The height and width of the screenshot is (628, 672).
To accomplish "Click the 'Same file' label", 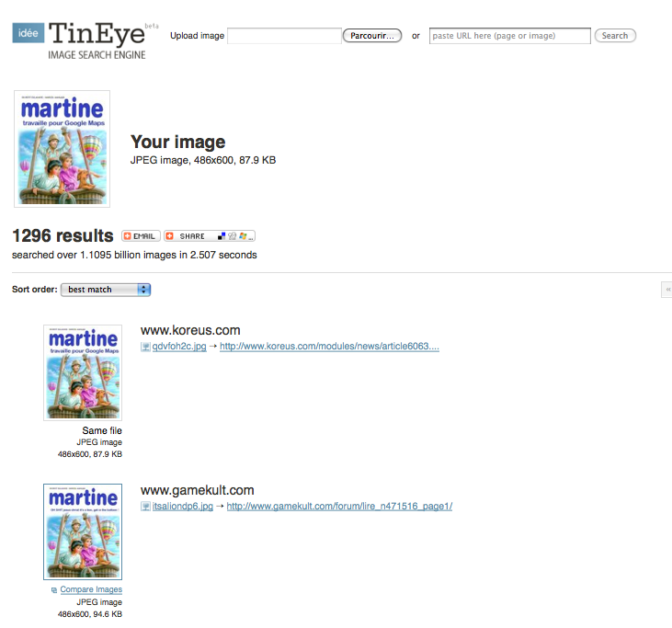I will click(102, 430).
